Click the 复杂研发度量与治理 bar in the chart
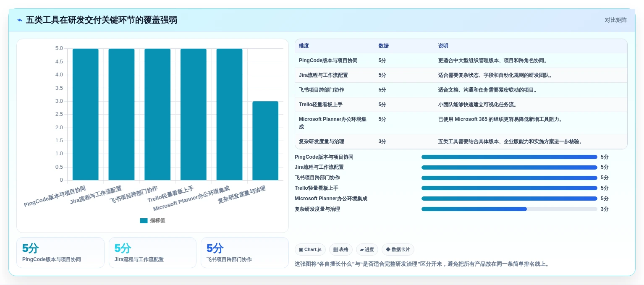Screen dimensions: 644x285 click(265, 141)
